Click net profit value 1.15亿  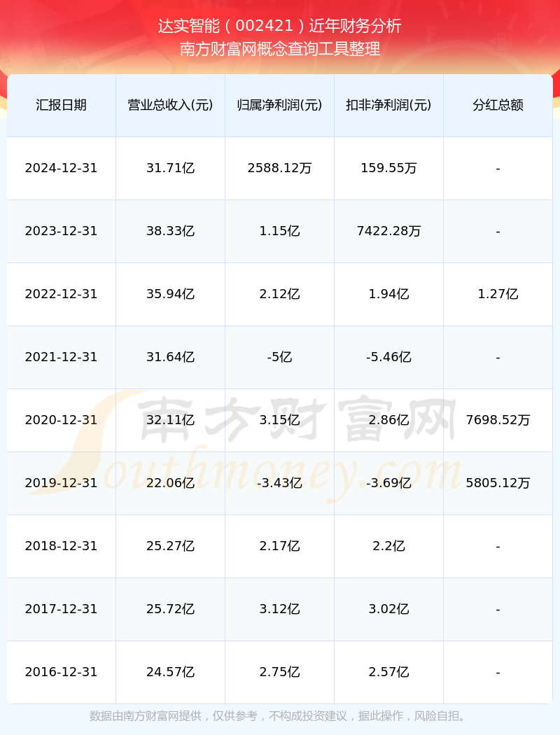[x=280, y=231]
